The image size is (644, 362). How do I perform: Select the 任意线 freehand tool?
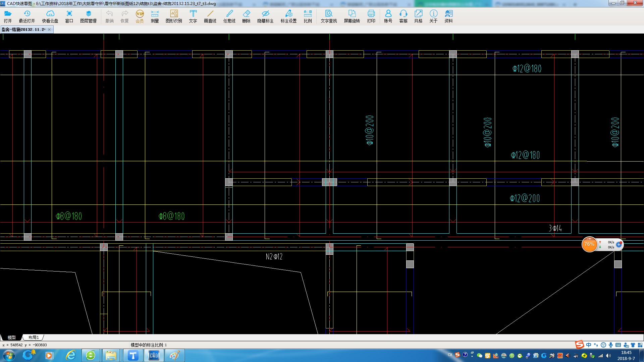pyautogui.click(x=229, y=16)
